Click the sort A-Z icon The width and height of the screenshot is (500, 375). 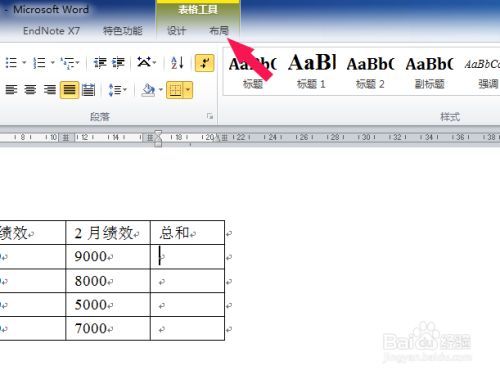[177, 63]
